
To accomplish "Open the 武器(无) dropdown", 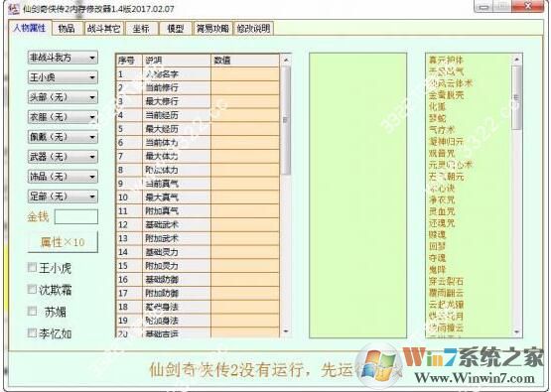I will (x=63, y=157).
